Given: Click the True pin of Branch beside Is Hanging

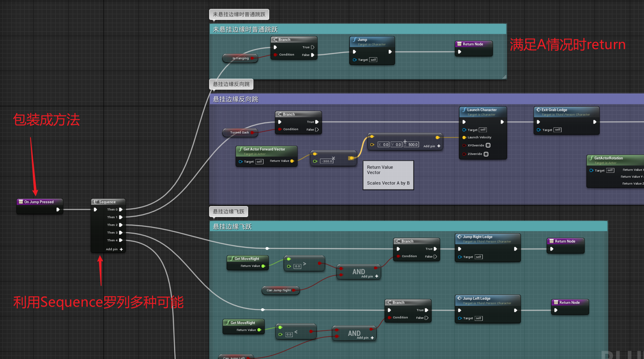Looking at the screenshot, I should pyautogui.click(x=312, y=47).
